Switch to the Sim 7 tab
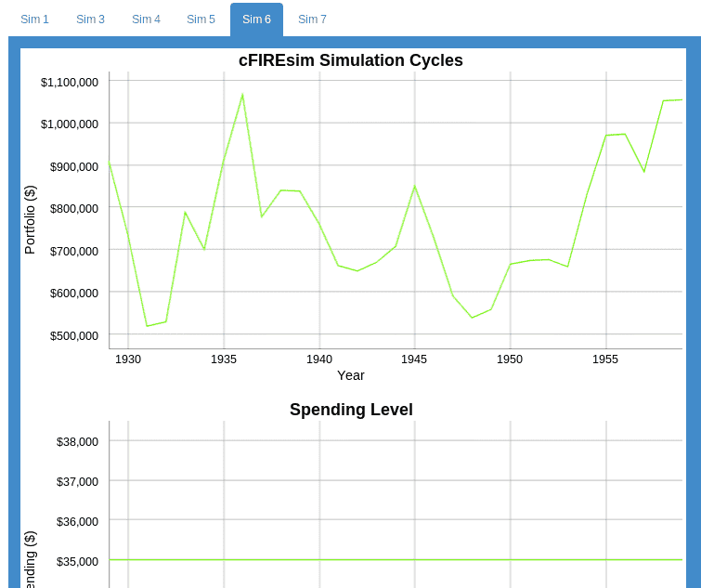701x588 pixels. click(312, 20)
